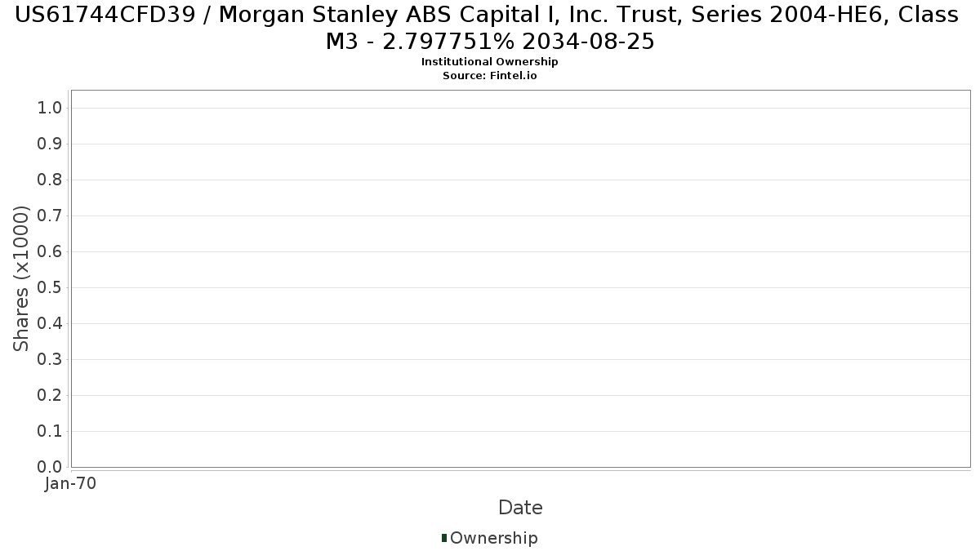The width and height of the screenshot is (980, 551).
Task: Click the 0.0 y-axis tick label
Action: [x=51, y=467]
